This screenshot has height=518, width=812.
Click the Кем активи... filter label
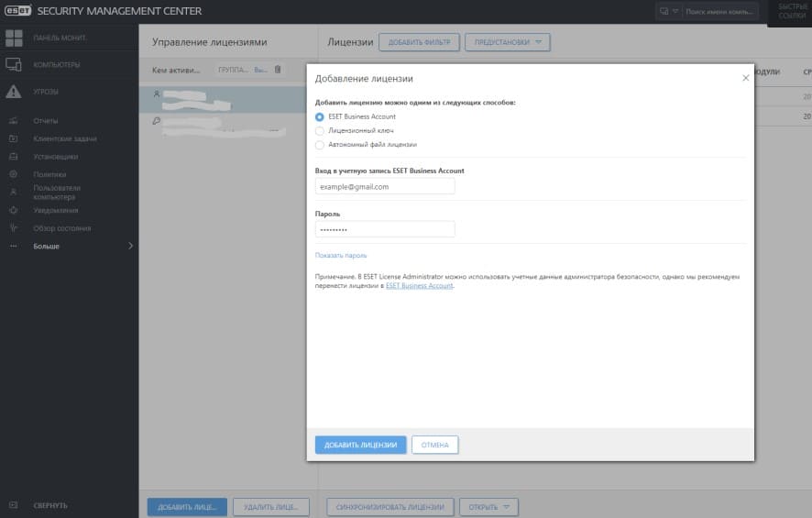point(176,70)
